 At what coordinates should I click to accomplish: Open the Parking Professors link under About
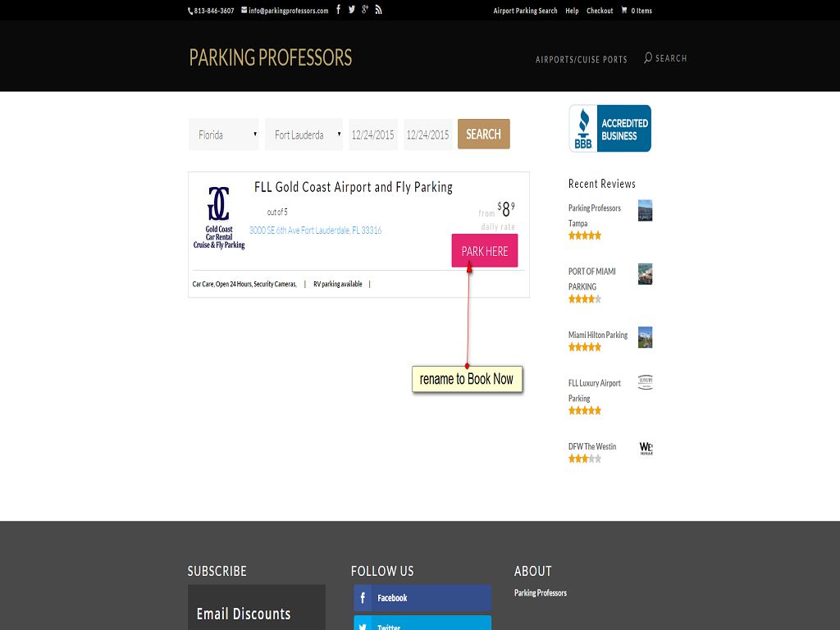(540, 593)
